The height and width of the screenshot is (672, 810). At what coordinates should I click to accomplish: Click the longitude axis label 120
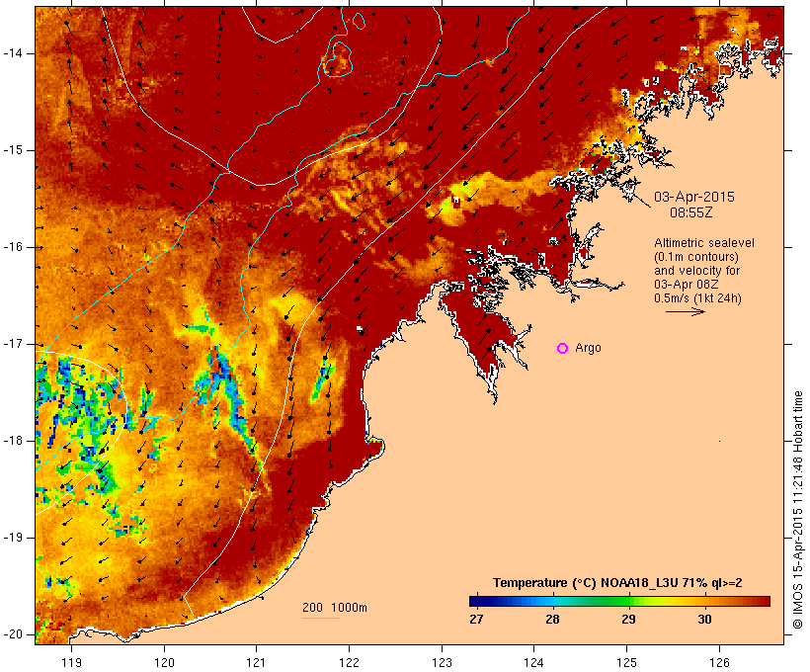164,663
